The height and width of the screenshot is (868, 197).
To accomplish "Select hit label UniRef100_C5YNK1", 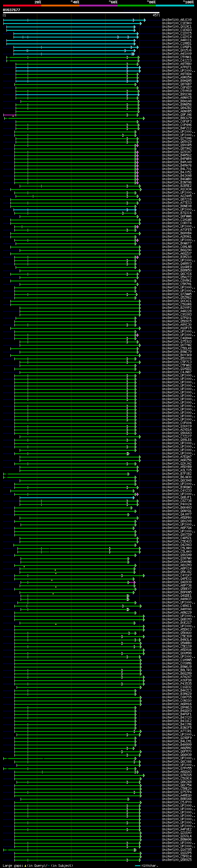I will pyautogui.click(x=177, y=57).
